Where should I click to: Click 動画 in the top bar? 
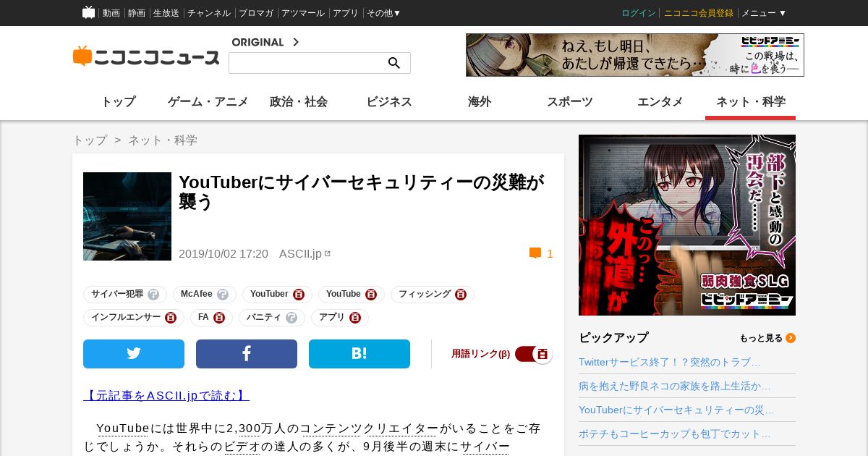[x=111, y=13]
